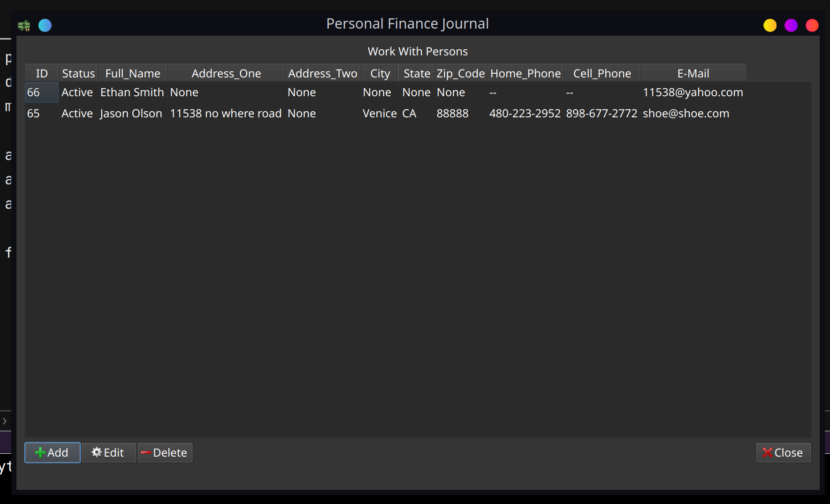This screenshot has height=504, width=830.
Task: Expand the chevron arrow at left edge
Action: (5, 421)
